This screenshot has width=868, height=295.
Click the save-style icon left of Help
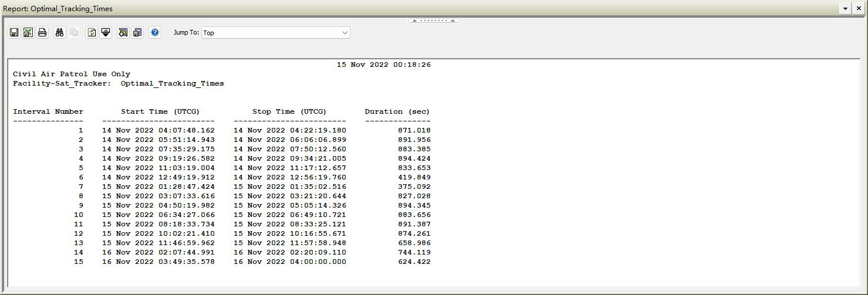[x=137, y=33]
